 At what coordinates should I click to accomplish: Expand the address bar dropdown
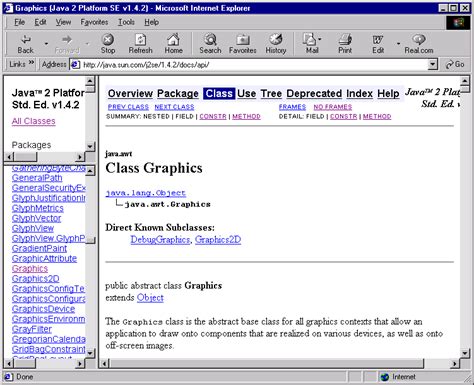(433, 64)
